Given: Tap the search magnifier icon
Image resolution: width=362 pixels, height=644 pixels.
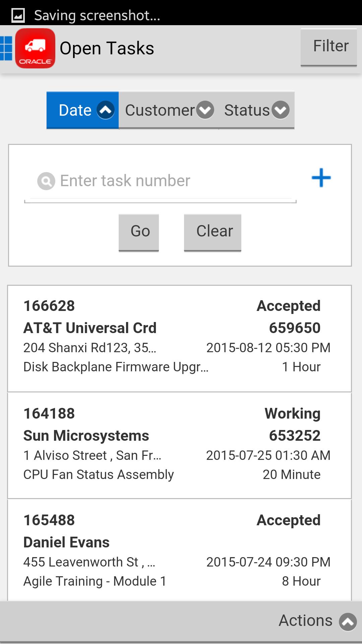Looking at the screenshot, I should click(x=46, y=181).
